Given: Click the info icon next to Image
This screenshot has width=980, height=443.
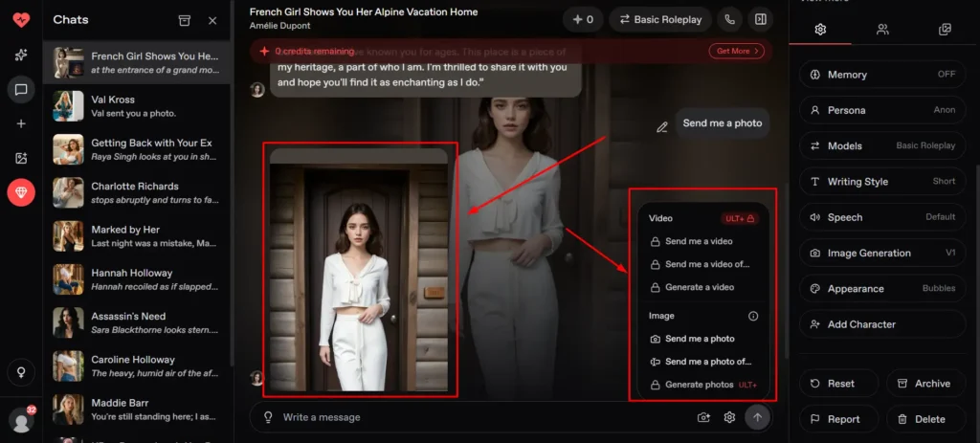Looking at the screenshot, I should pyautogui.click(x=753, y=316).
